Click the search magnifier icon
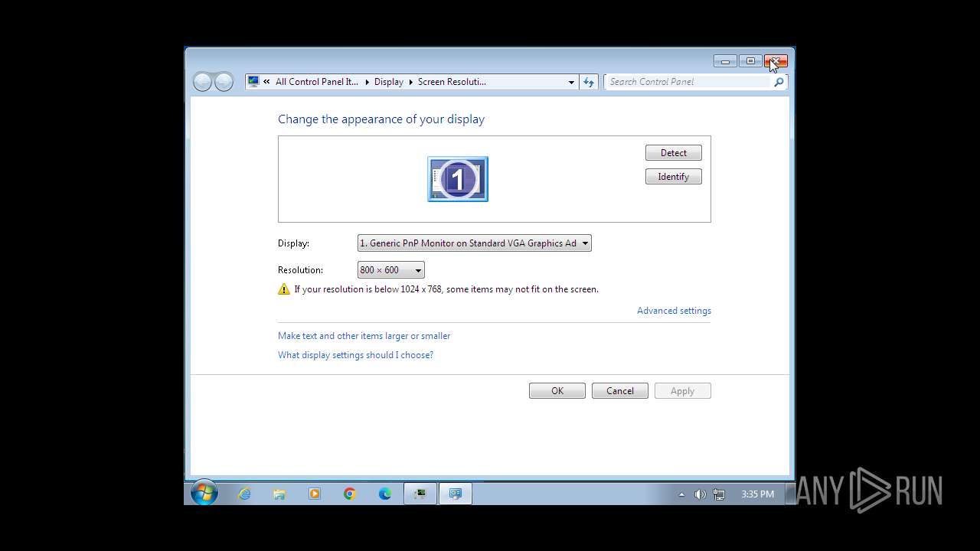 (779, 82)
